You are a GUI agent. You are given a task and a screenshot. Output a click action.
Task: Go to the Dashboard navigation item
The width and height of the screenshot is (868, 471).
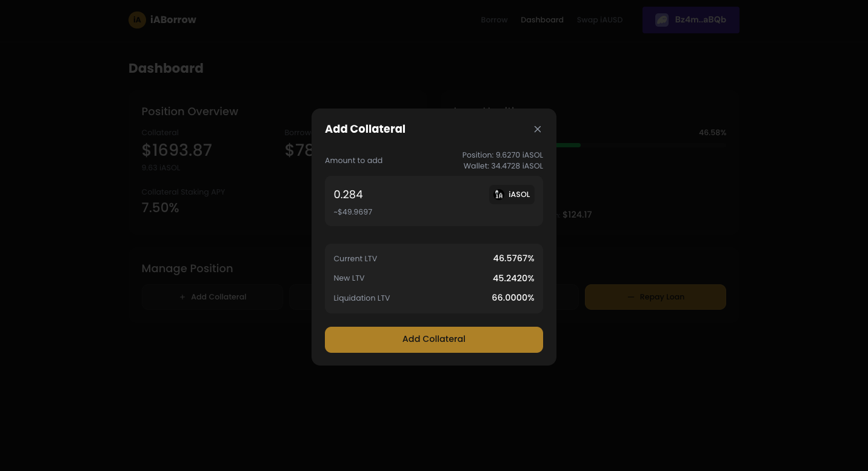click(542, 20)
